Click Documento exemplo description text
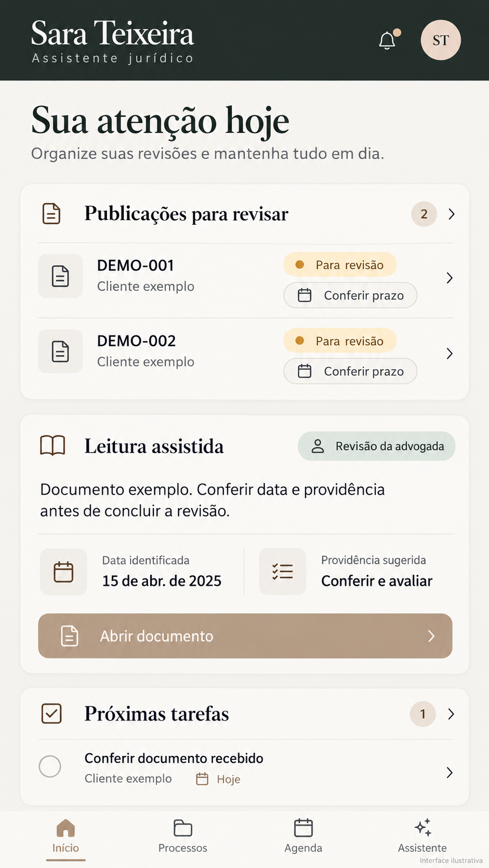The width and height of the screenshot is (489, 868). click(213, 500)
